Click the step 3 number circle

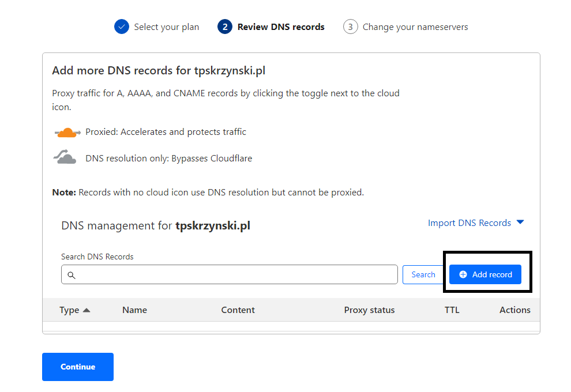[x=350, y=27]
